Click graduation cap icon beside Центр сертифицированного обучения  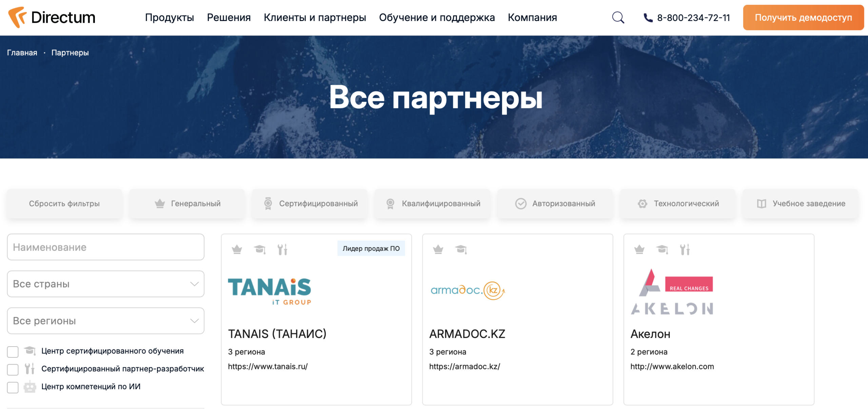pos(30,351)
